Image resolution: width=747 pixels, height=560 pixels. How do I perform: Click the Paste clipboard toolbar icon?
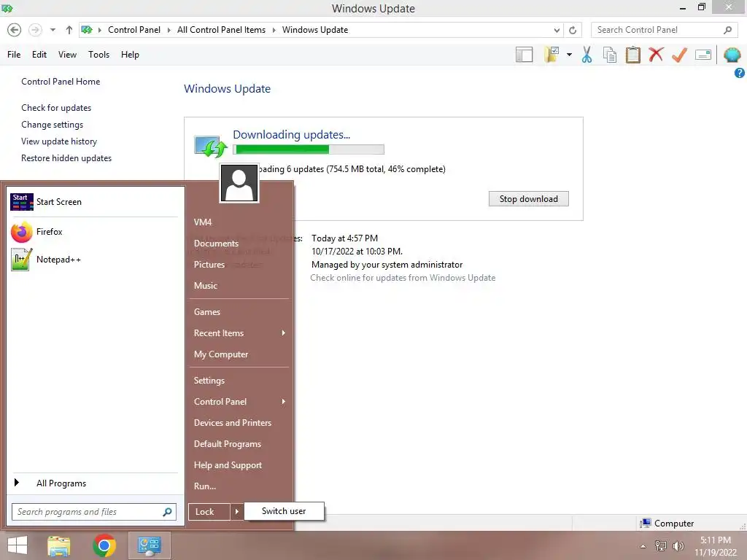click(632, 55)
